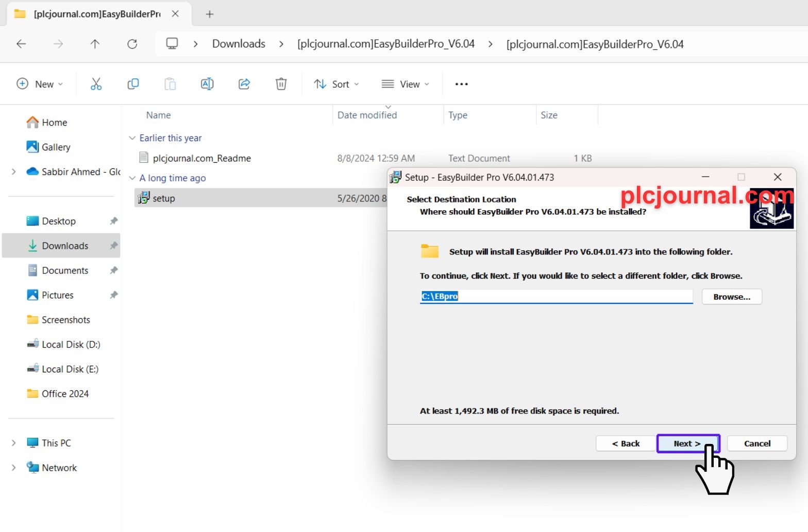
Task: Expand This PC in navigation pane
Action: [14, 443]
